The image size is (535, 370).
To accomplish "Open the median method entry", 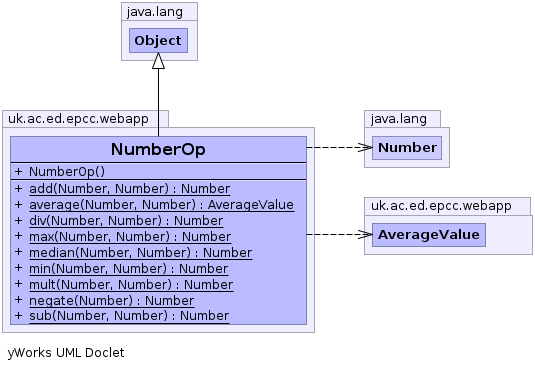I will click(x=141, y=253).
